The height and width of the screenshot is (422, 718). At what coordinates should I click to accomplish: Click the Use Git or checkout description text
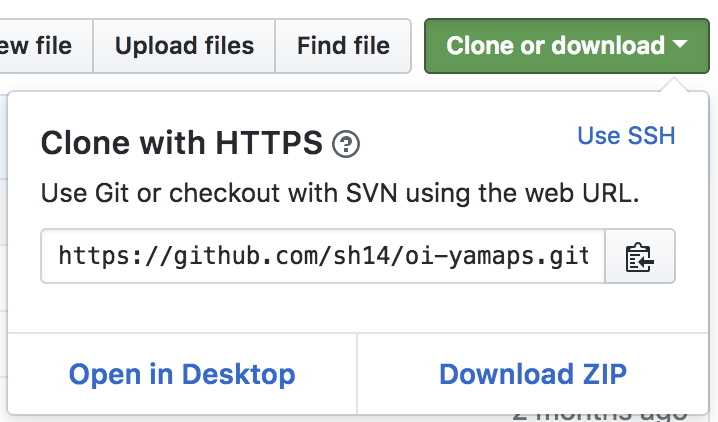[339, 193]
